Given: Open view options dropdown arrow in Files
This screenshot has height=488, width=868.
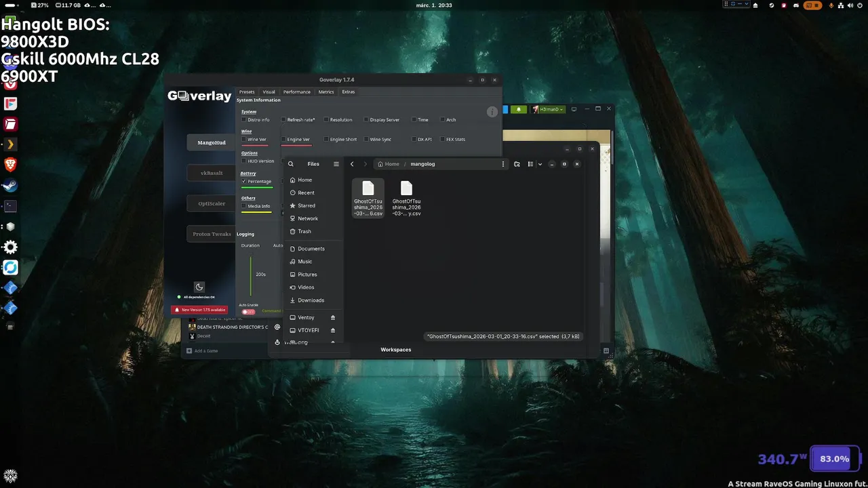Looking at the screenshot, I should point(540,164).
